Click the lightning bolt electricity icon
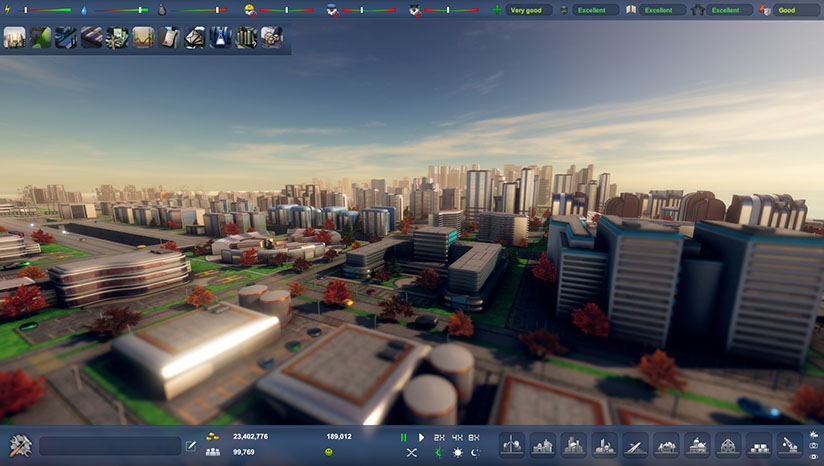 8,10
